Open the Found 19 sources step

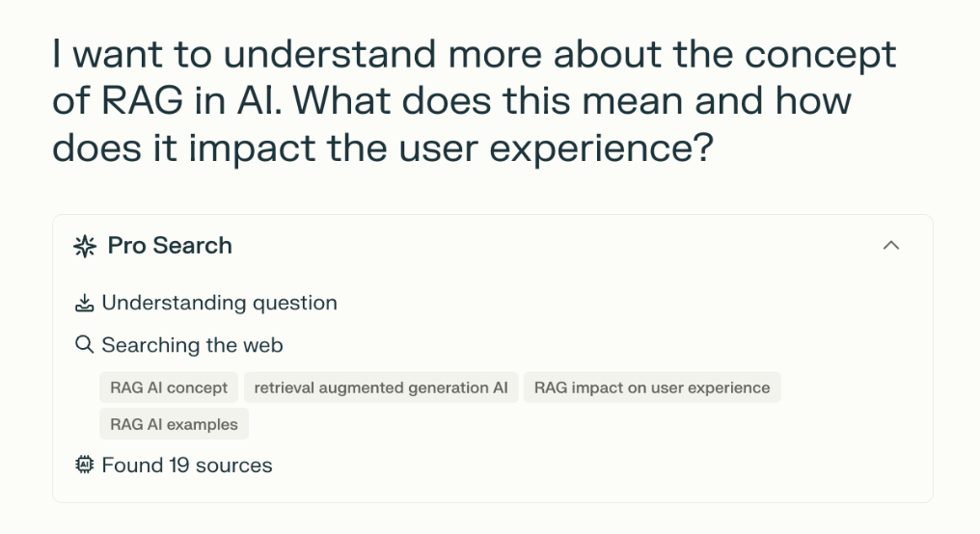coord(186,466)
